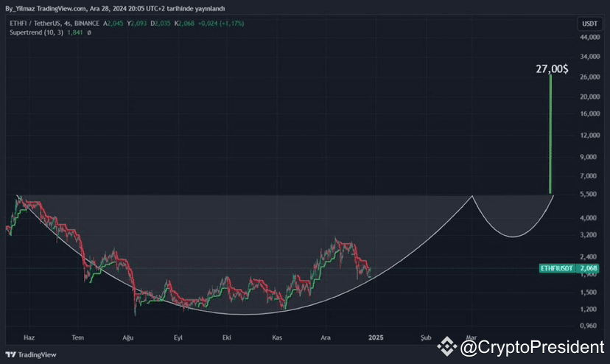Click the 'Eyl' month label on time axis

tap(178, 337)
